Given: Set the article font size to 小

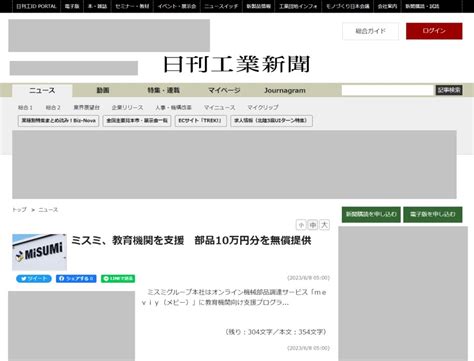Looking at the screenshot, I should [x=301, y=225].
